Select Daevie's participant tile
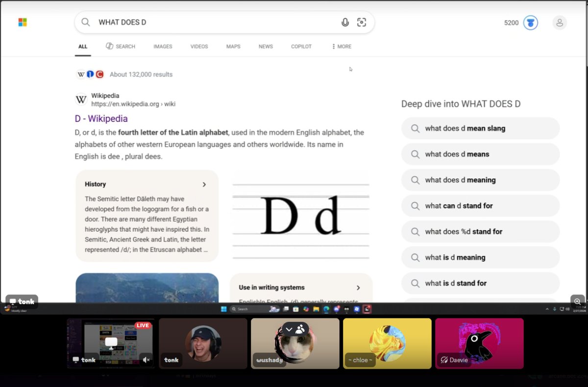The image size is (588, 387). [x=479, y=343]
